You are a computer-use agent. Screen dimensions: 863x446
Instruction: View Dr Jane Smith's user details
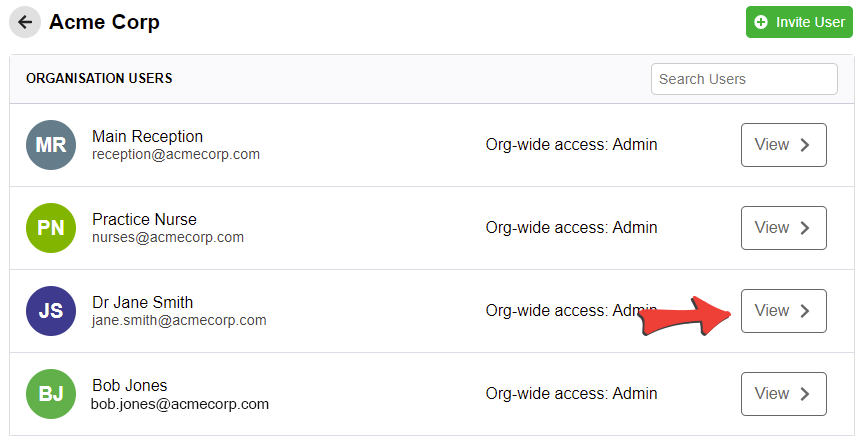coord(783,311)
